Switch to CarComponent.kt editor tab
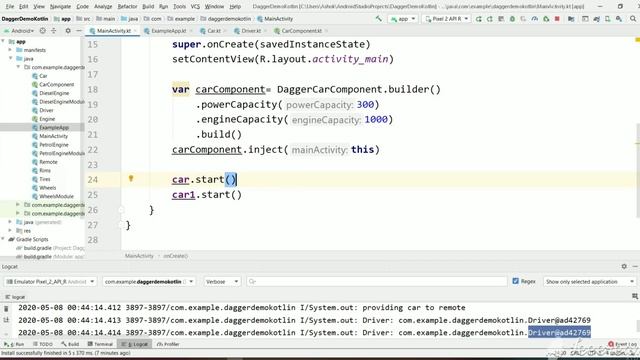The width and height of the screenshot is (640, 360). pyautogui.click(x=301, y=31)
